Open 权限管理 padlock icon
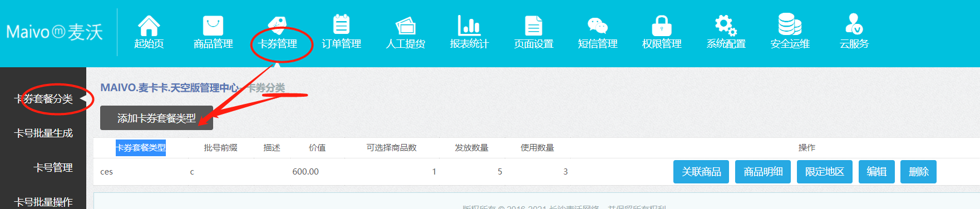The image size is (980, 209). [x=661, y=26]
